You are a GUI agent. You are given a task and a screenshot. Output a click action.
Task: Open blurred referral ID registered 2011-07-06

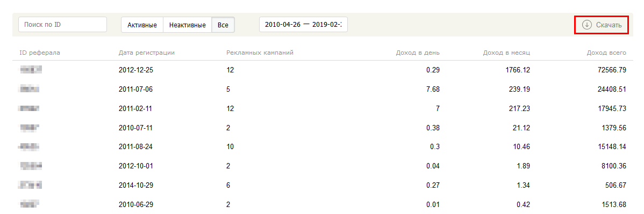pos(30,89)
